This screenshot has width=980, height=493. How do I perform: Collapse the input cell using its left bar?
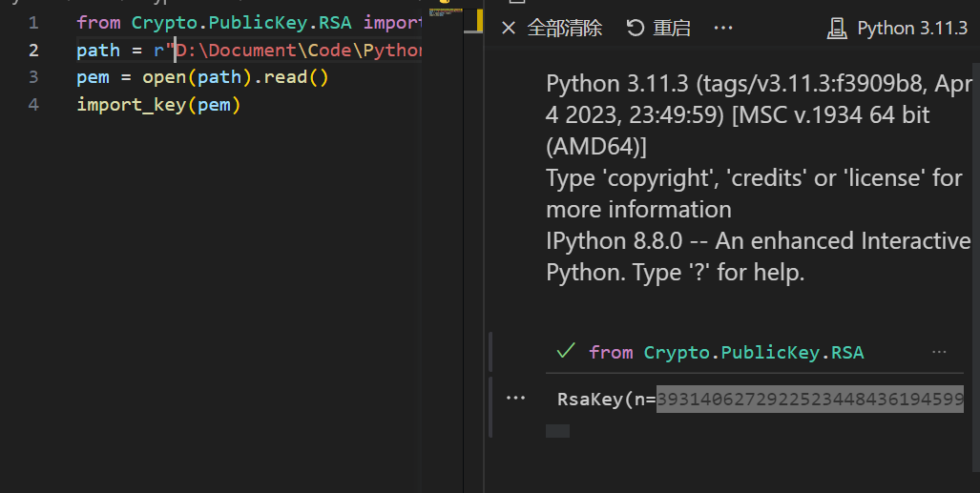click(490, 352)
